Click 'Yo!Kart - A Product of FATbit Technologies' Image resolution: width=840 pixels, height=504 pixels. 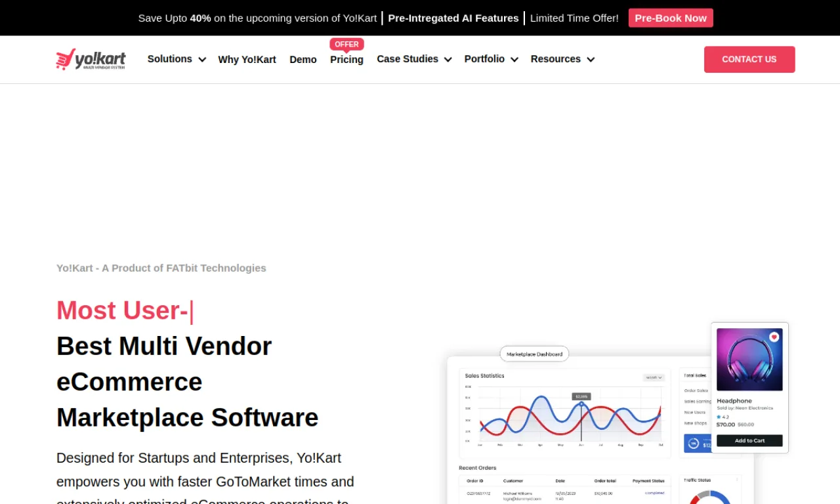[161, 268]
